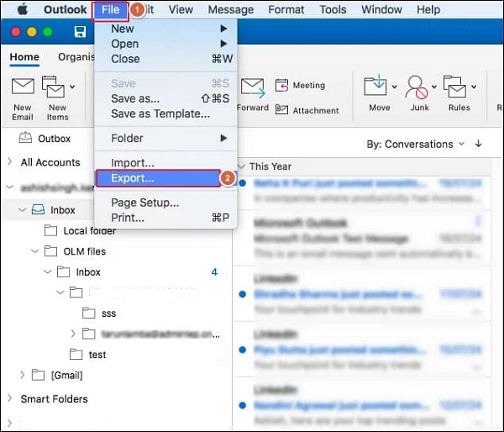Image resolution: width=504 pixels, height=432 pixels.
Task: Switch to the Home ribbon tab
Action: click(24, 57)
